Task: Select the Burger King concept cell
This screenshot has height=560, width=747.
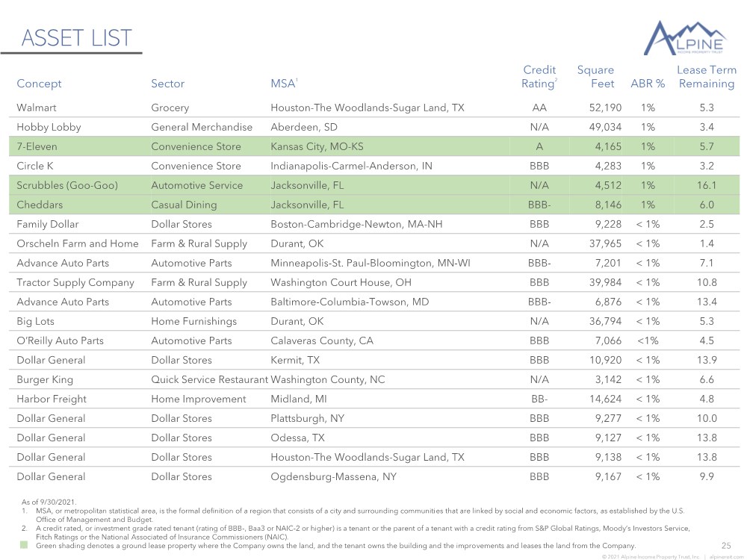Action: click(45, 380)
